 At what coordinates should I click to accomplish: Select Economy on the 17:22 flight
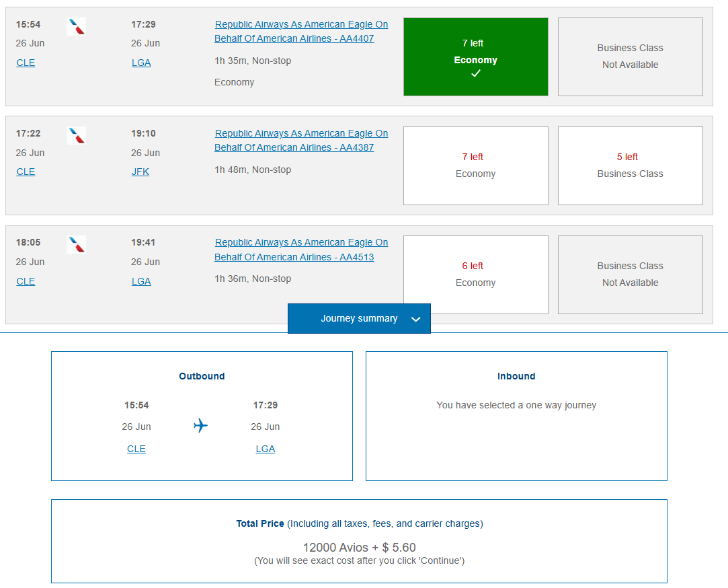click(x=475, y=166)
